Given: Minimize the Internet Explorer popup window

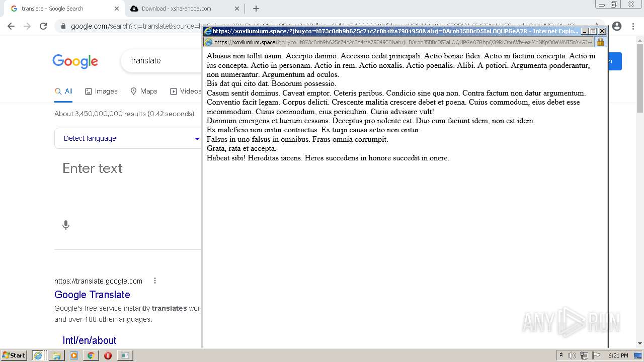Looking at the screenshot, I should click(585, 31).
